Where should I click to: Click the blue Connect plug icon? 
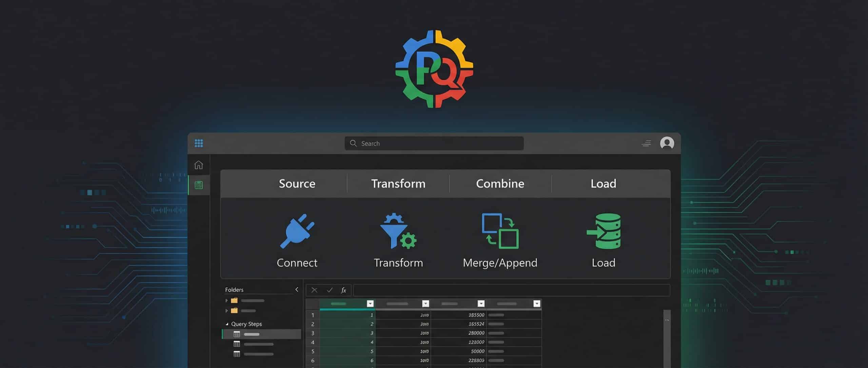pyautogui.click(x=297, y=231)
